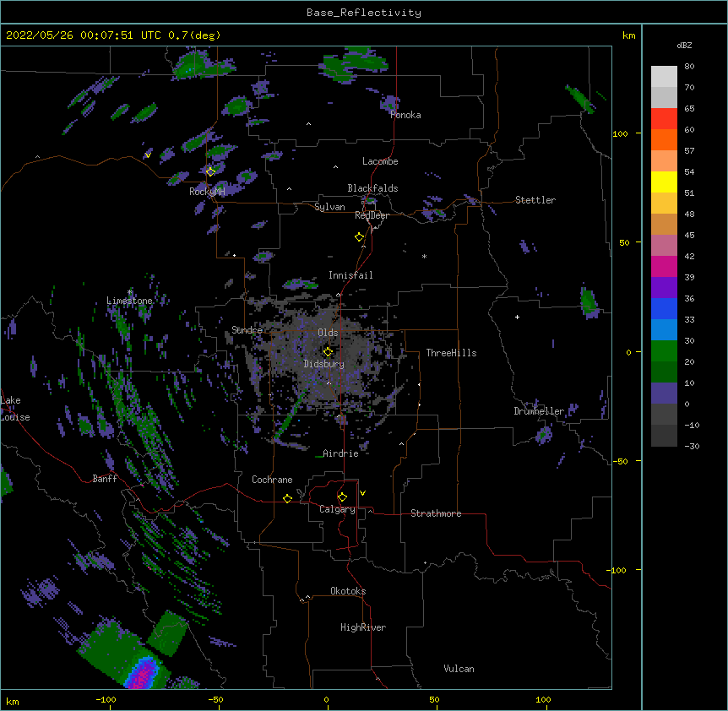Click the Drumheller city label

pyautogui.click(x=539, y=411)
